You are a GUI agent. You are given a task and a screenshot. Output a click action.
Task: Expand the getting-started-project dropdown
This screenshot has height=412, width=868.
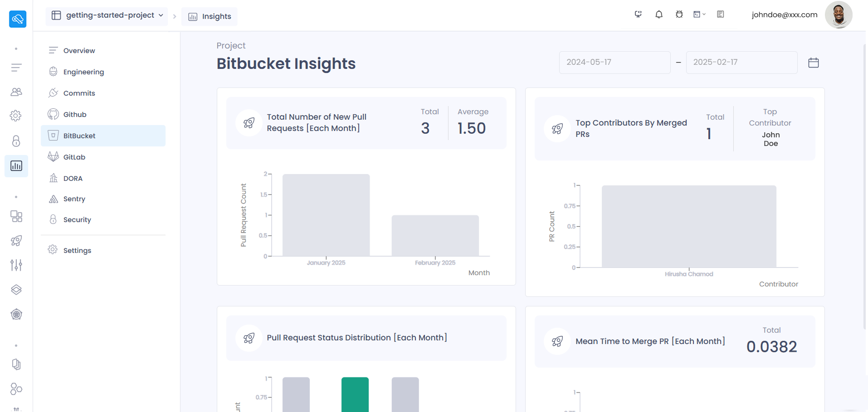click(x=107, y=15)
